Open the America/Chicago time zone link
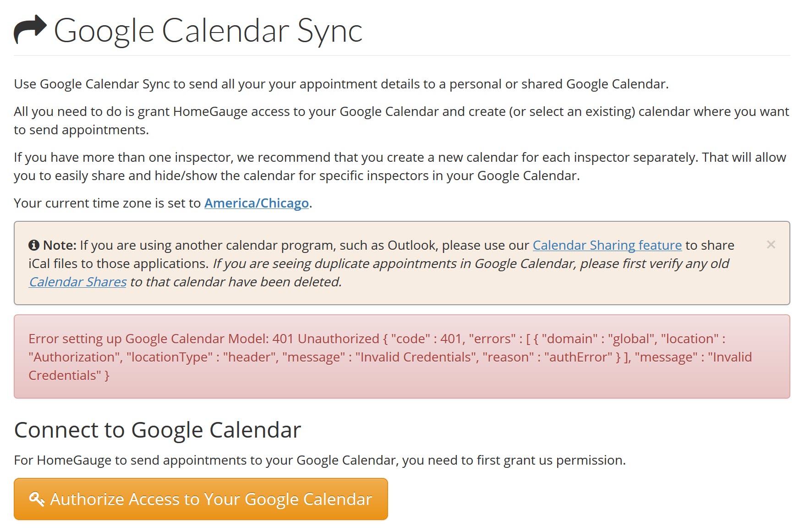 coord(256,203)
